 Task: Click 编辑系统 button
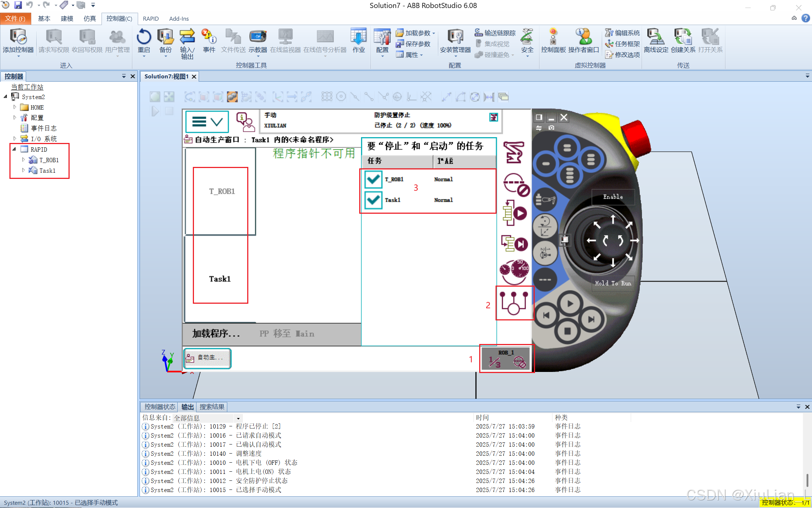click(622, 33)
